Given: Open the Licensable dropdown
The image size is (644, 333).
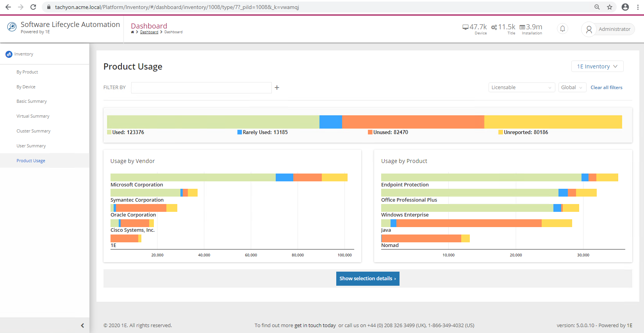Looking at the screenshot, I should point(521,88).
